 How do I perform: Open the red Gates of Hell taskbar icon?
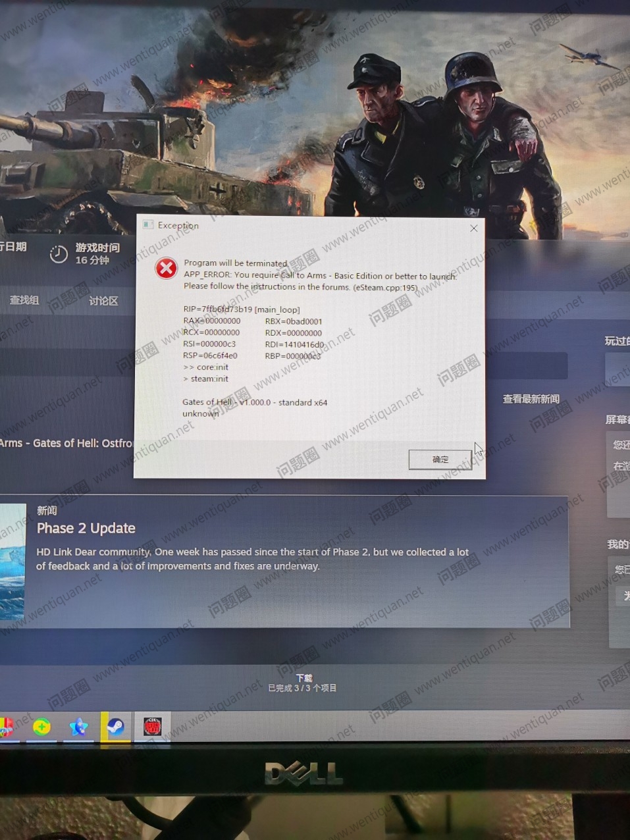pos(153,727)
